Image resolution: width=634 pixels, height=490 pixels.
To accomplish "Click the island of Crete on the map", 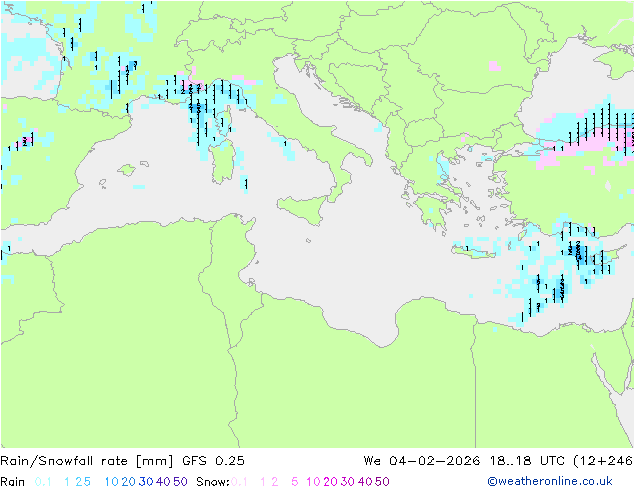I will click(474, 252).
